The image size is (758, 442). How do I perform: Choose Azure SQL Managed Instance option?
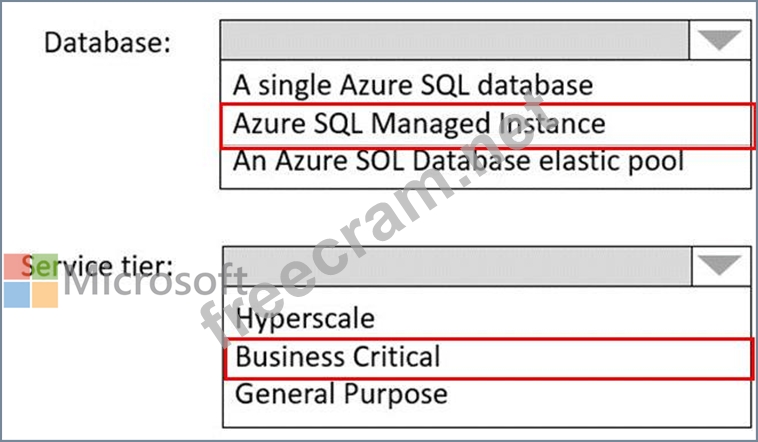tap(419, 123)
